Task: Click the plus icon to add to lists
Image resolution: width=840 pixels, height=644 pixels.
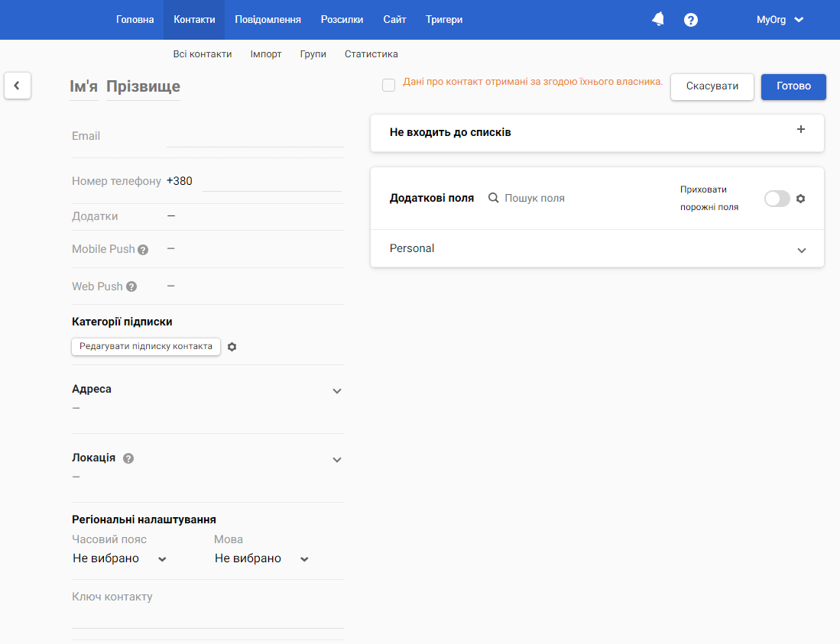Action: pos(800,129)
